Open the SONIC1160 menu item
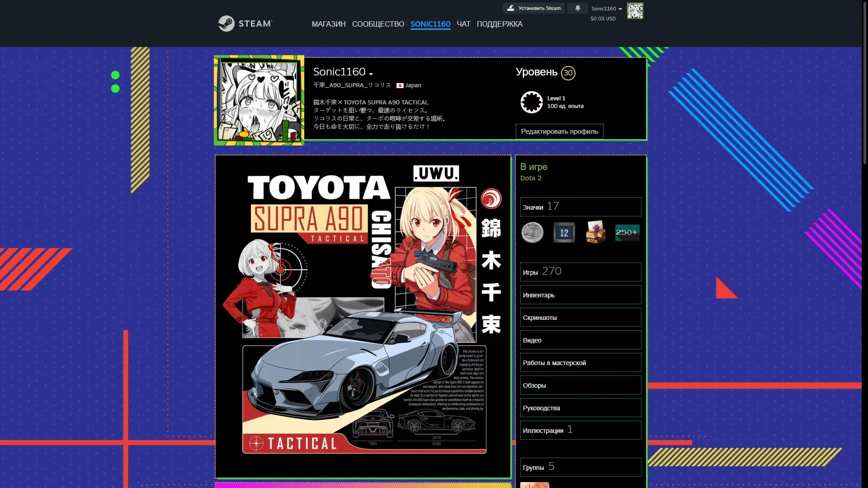The height and width of the screenshot is (488, 868). [x=430, y=24]
